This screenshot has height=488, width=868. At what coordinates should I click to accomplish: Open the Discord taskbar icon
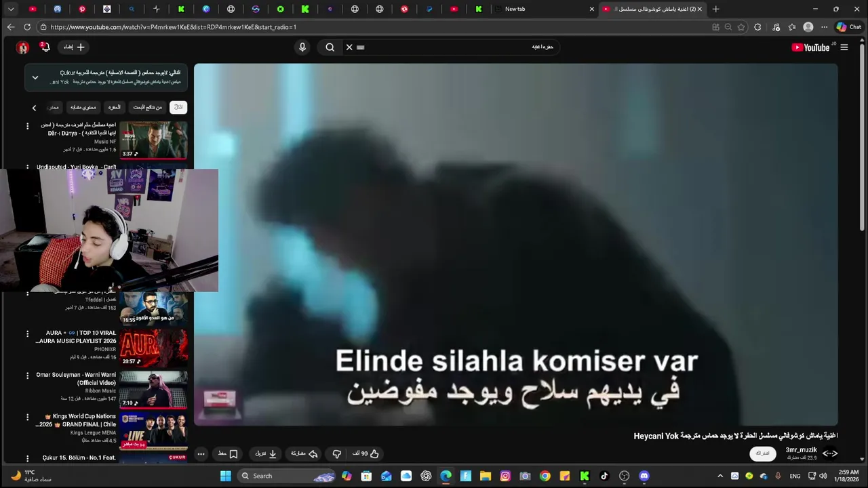644,476
